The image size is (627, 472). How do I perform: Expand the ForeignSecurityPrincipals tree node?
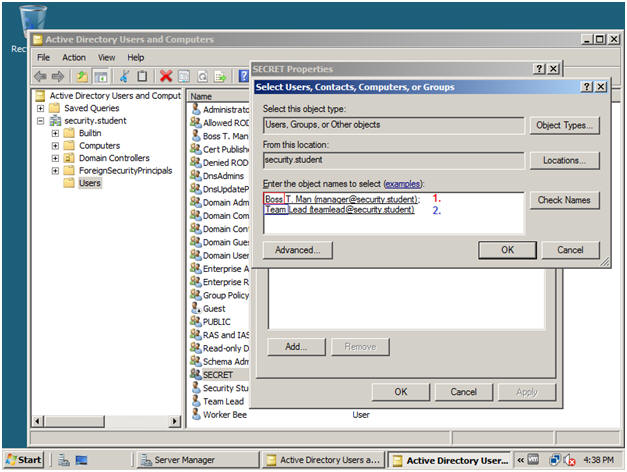(55, 171)
